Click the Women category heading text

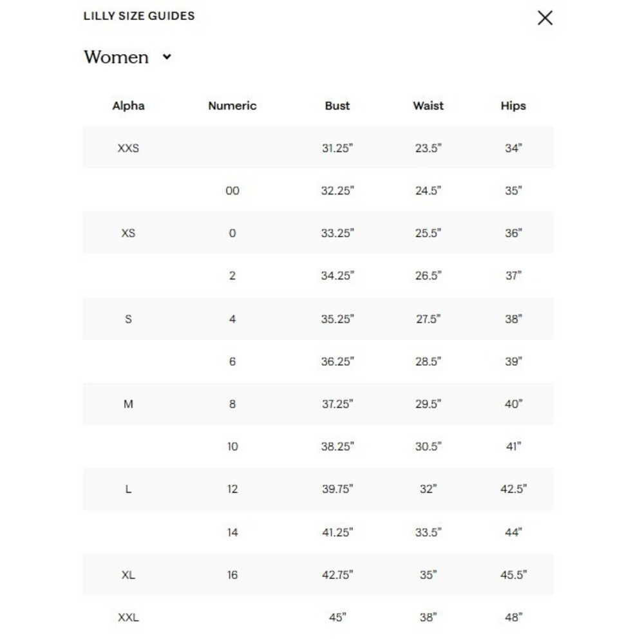tap(116, 57)
